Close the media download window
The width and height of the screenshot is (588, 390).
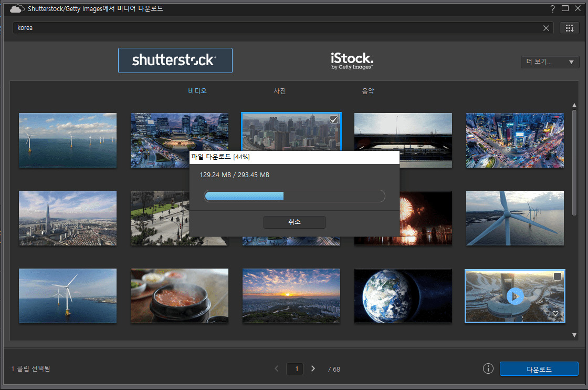point(577,8)
